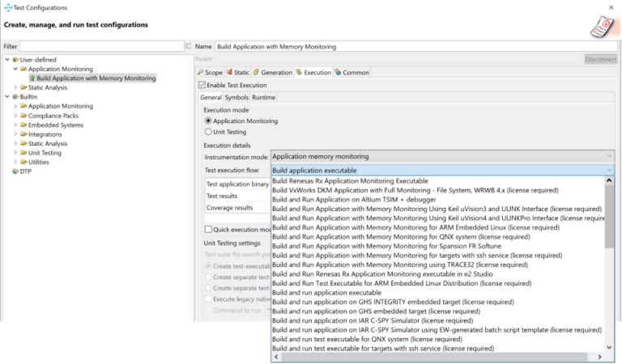Click the Static tab icon
Image resolution: width=622 pixels, height=364 pixels.
point(229,72)
